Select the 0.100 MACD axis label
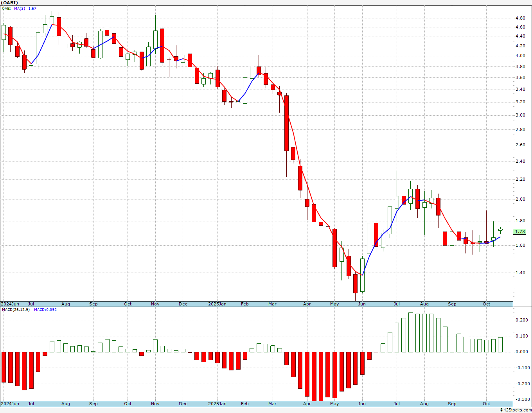Image resolution: width=532 pixels, height=413 pixels. coord(521,336)
